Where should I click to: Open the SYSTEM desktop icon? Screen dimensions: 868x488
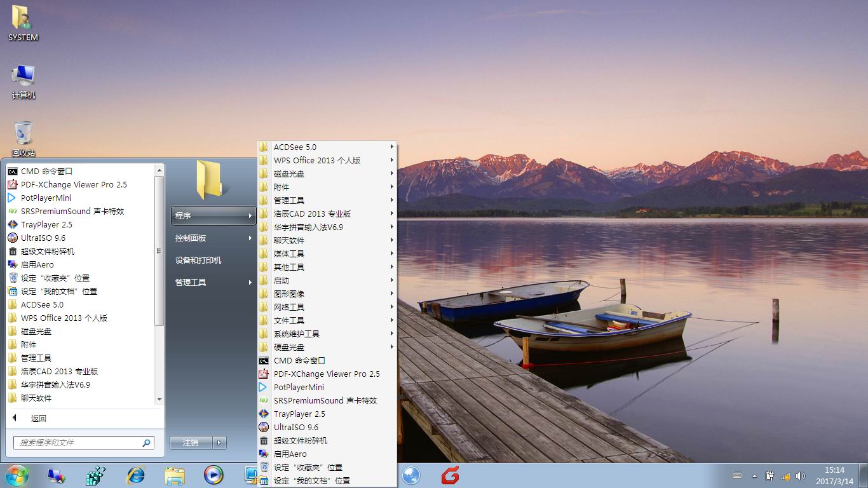coord(23,24)
